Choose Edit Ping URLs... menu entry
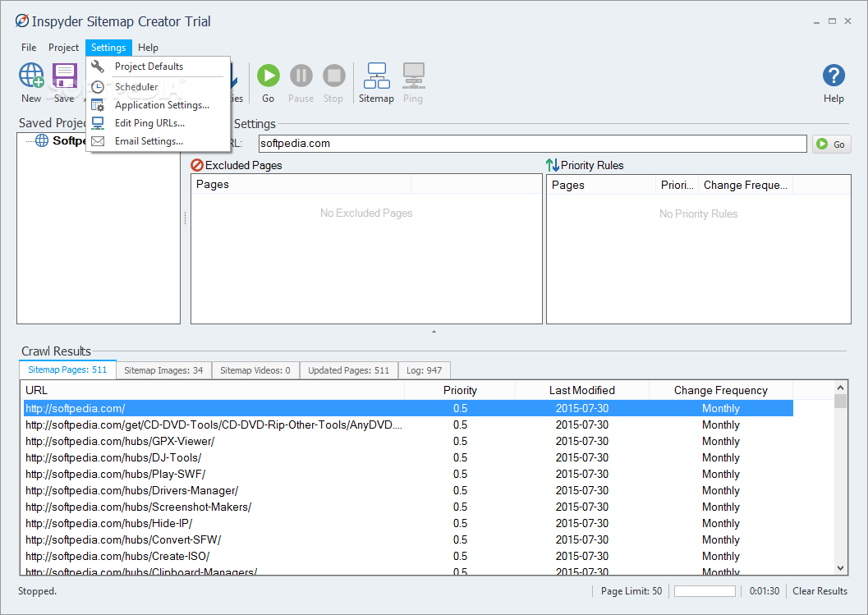 [x=158, y=123]
